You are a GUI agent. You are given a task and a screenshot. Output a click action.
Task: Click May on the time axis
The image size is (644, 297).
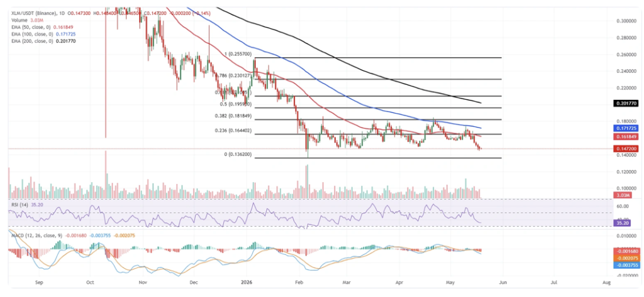coord(450,283)
